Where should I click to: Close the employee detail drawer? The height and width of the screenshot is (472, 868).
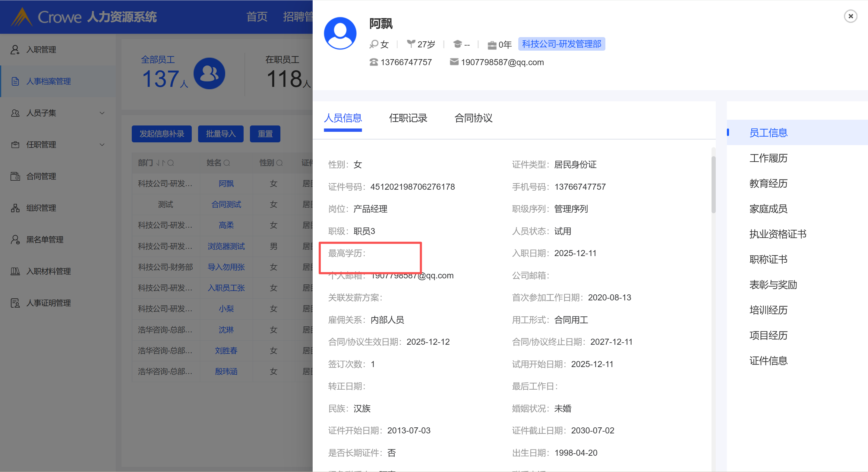click(850, 16)
